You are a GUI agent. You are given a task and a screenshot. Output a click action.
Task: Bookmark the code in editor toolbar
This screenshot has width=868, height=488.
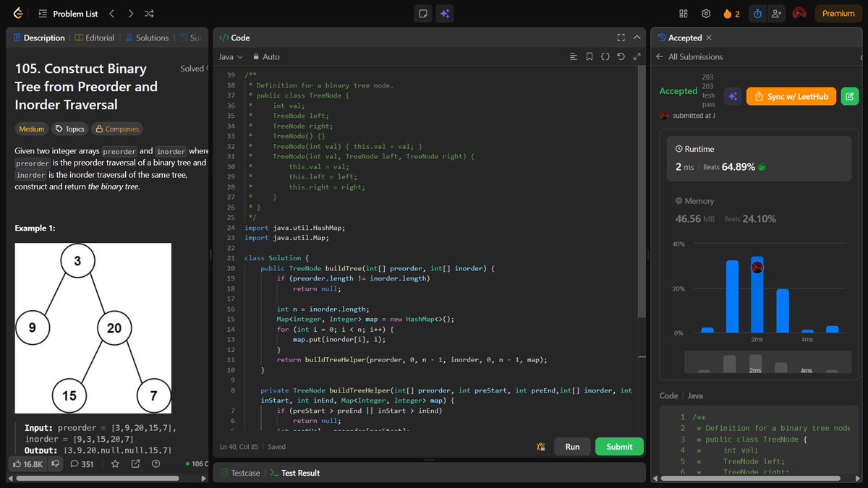[590, 56]
